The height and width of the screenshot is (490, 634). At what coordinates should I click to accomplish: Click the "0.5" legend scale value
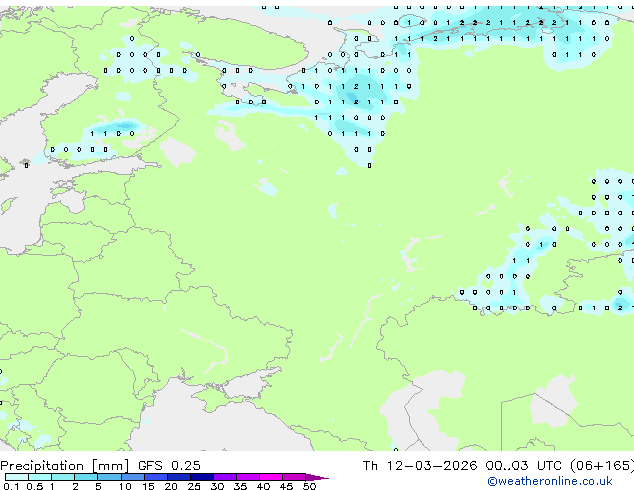click(35, 486)
